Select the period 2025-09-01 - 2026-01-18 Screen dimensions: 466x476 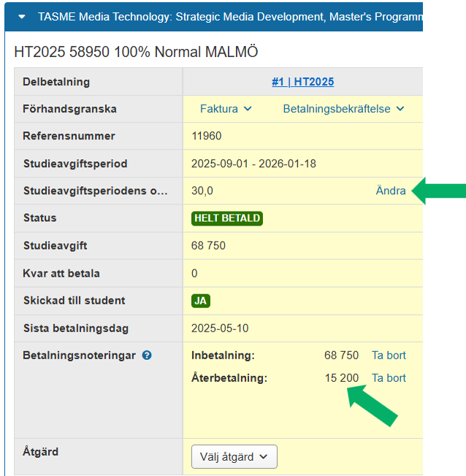tap(253, 164)
